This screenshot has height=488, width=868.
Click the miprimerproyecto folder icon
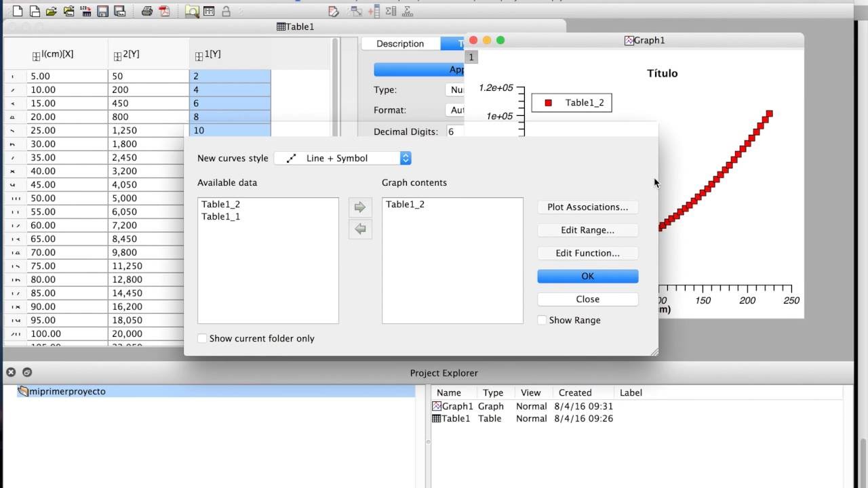(23, 391)
